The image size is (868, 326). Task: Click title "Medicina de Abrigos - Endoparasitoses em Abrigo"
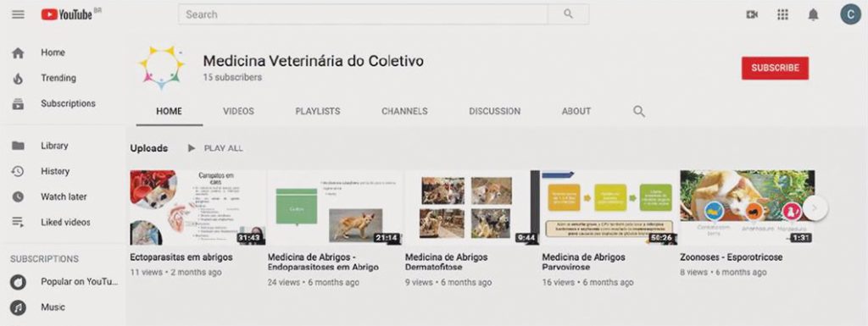[x=323, y=262]
